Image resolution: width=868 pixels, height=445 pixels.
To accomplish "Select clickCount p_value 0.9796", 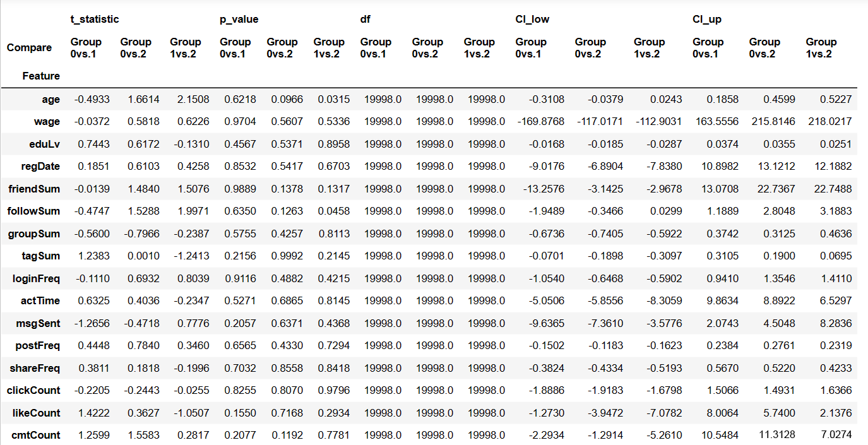I will tap(333, 390).
